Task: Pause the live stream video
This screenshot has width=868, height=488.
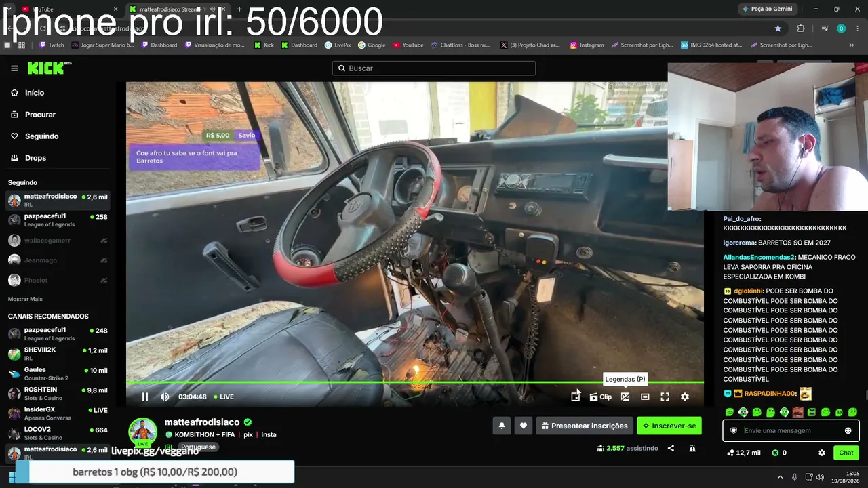Action: click(x=144, y=396)
